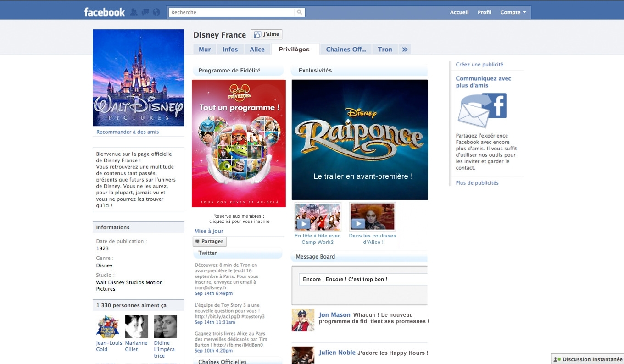
Task: Open Jon Mason's profile name
Action: [334, 315]
